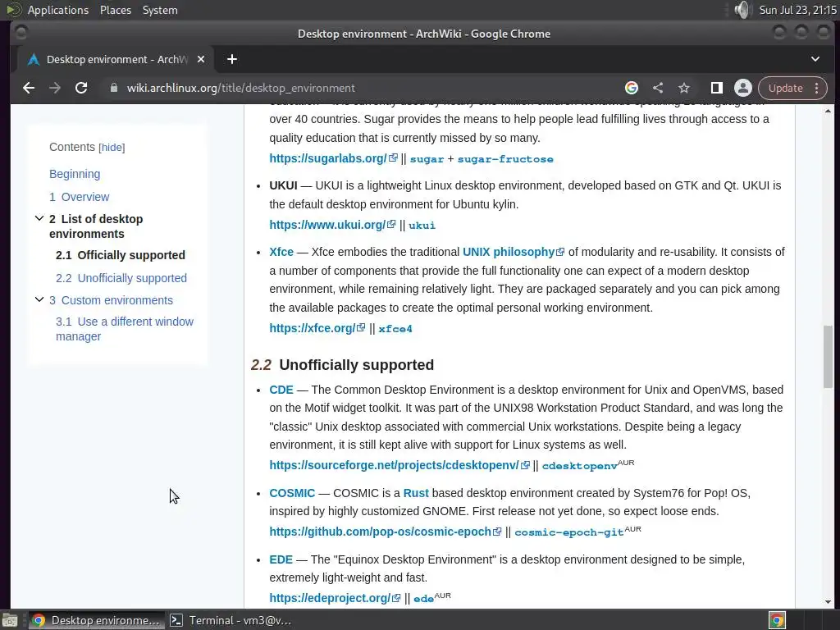Bookmark this page with the star
The image size is (840, 630).
click(x=684, y=88)
